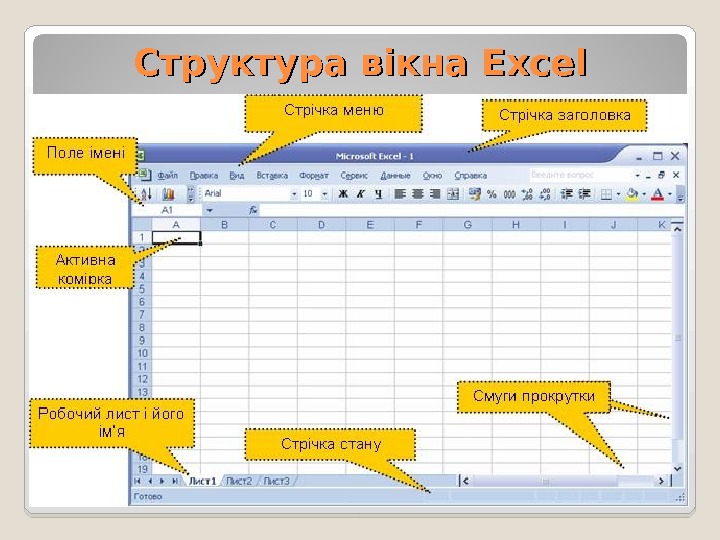Open the Borders dropdown arrow
This screenshot has height=540, width=720.
click(619, 195)
